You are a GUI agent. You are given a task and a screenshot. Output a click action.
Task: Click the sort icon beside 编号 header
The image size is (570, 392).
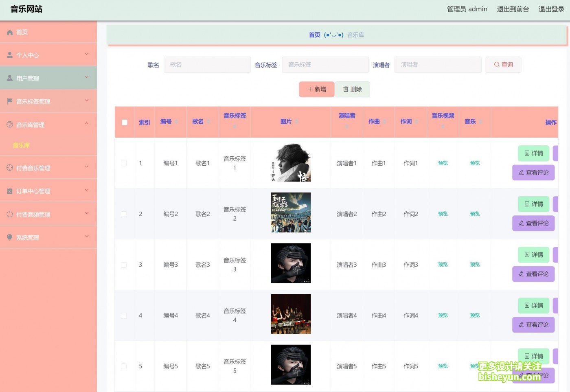176,122
